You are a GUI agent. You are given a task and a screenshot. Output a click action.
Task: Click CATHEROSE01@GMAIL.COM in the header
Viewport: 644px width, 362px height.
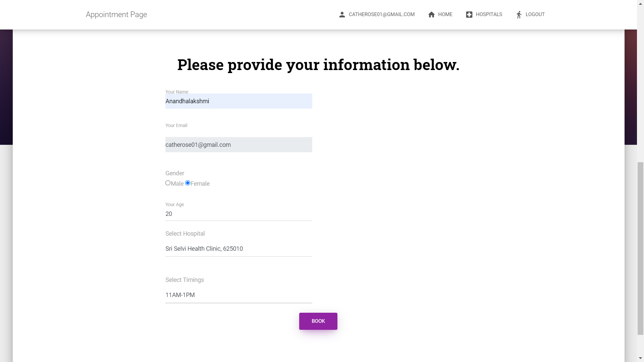[x=382, y=14]
